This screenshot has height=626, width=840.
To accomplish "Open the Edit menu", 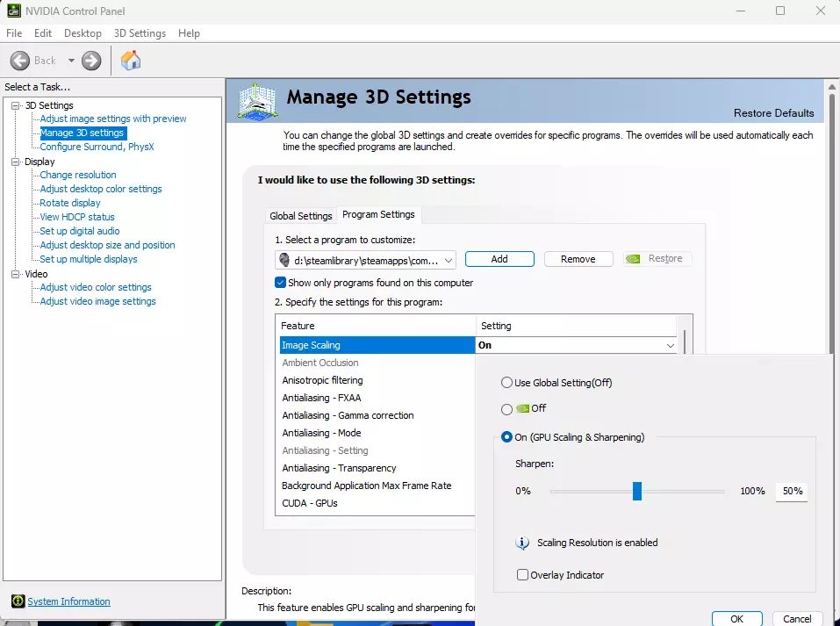I will (43, 33).
